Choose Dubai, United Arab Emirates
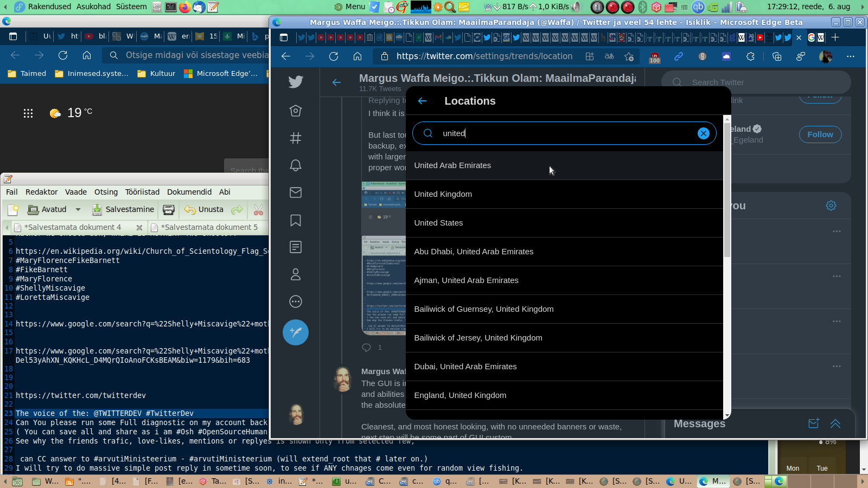Viewport: 868px width, 488px height. coord(564,367)
